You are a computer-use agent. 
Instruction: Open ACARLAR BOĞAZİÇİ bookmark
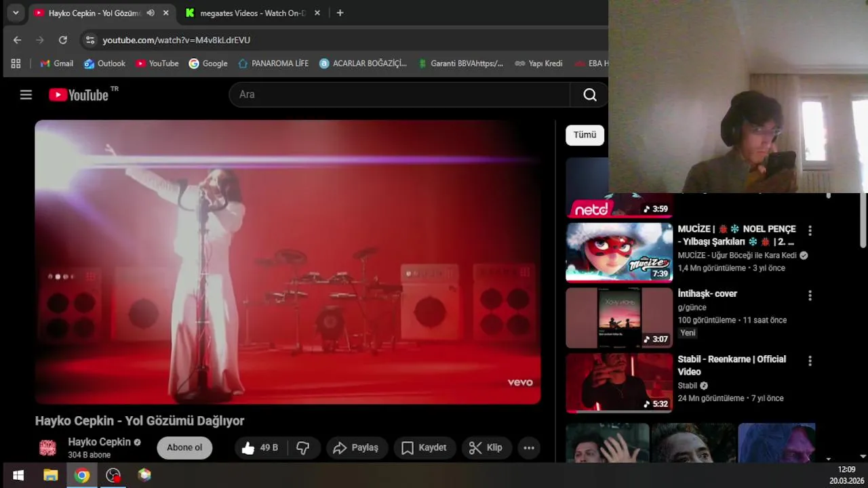click(x=363, y=64)
